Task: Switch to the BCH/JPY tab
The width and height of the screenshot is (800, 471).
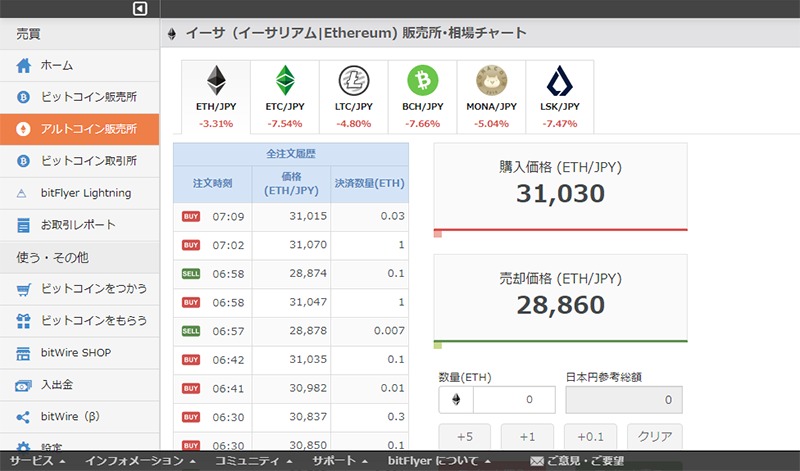Action: 422,97
